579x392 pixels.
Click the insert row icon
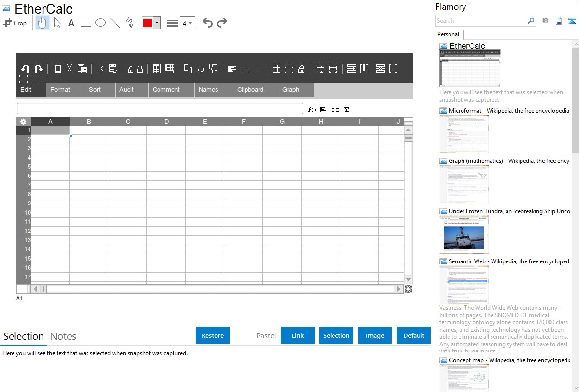351,68
